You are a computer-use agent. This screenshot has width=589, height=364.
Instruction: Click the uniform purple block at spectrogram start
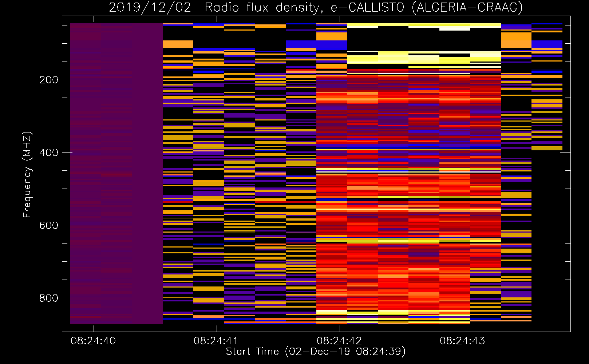116,174
